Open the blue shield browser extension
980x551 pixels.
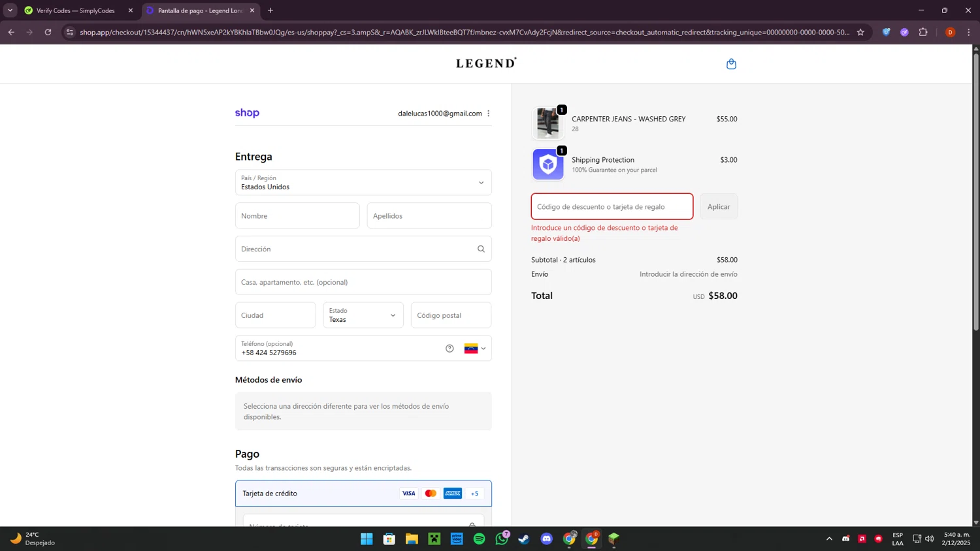pyautogui.click(x=886, y=32)
